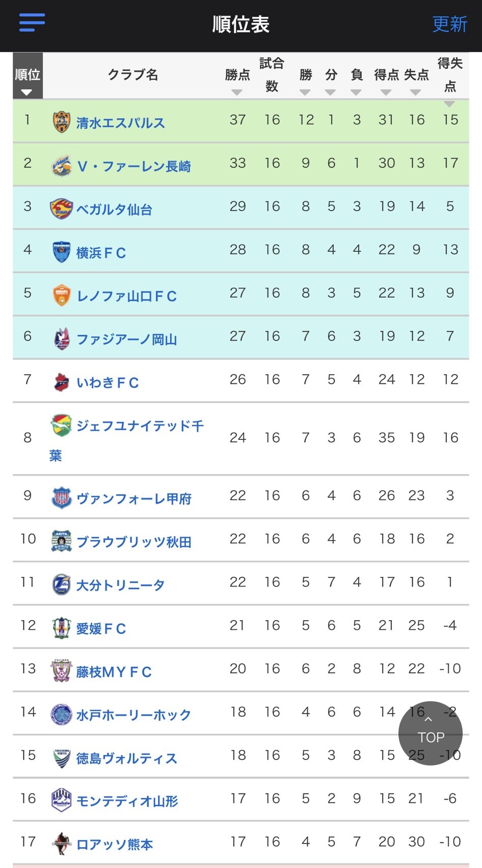The width and height of the screenshot is (482, 868).
Task: Open レノファ山口FC team link
Action: [127, 296]
